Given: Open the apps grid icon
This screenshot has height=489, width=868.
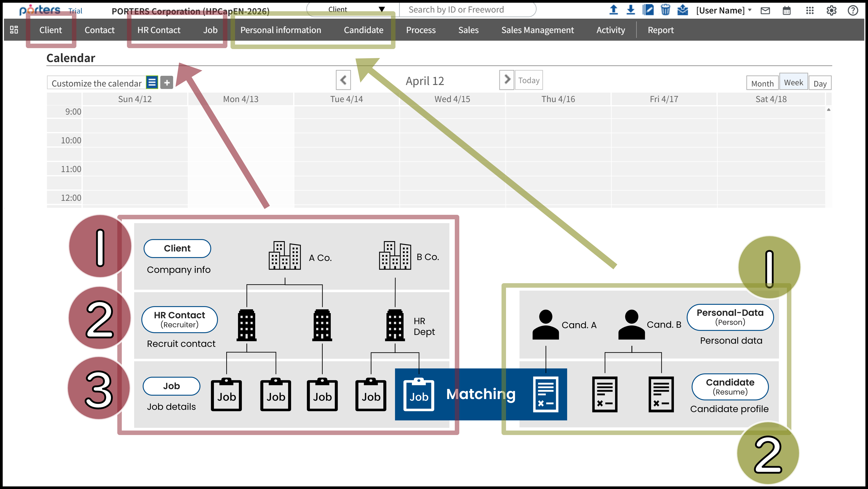Looking at the screenshot, I should click(x=810, y=10).
